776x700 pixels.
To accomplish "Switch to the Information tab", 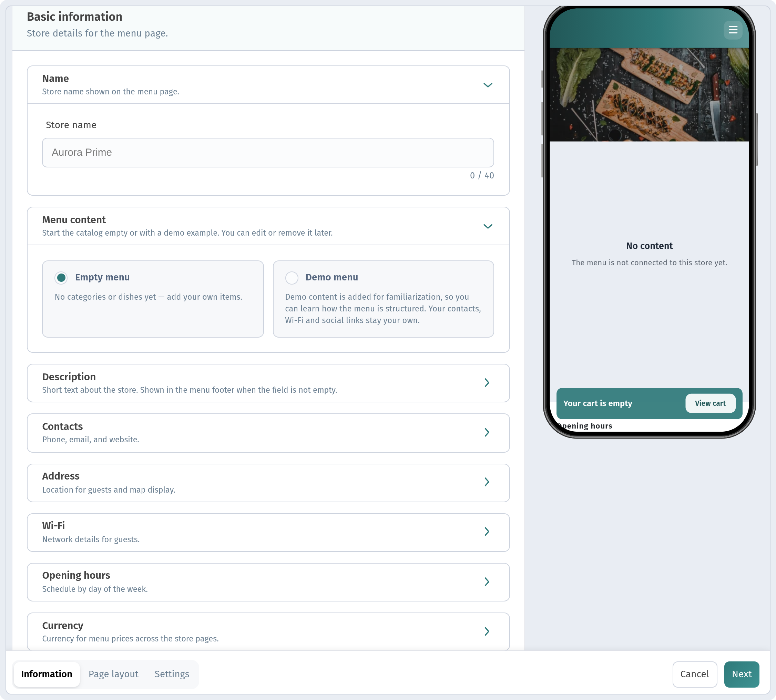I will pyautogui.click(x=47, y=674).
